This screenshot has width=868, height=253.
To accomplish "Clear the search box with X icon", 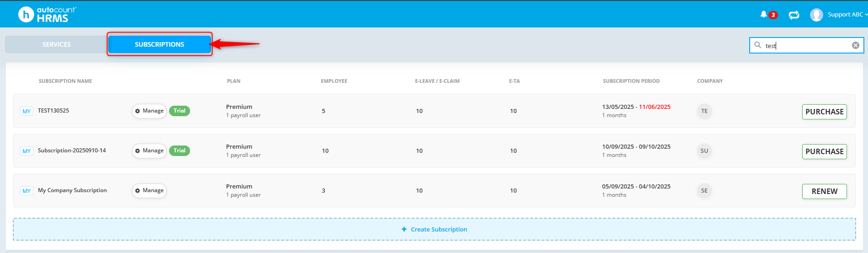I will click(x=856, y=45).
